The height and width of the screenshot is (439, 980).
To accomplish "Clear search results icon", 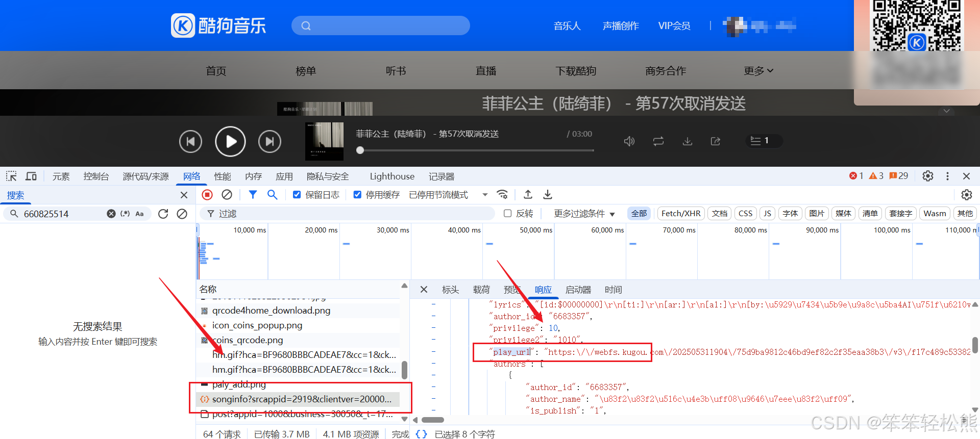I will [x=182, y=214].
